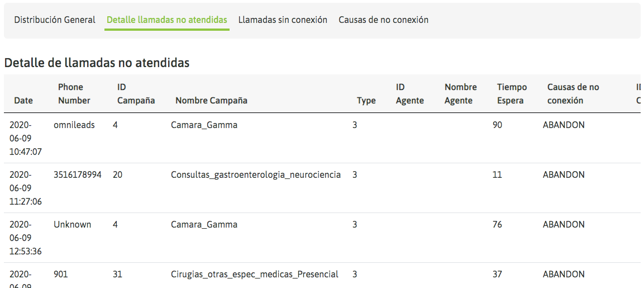This screenshot has height=288, width=644.
Task: Click phone number 3516178994
Action: pos(77,175)
